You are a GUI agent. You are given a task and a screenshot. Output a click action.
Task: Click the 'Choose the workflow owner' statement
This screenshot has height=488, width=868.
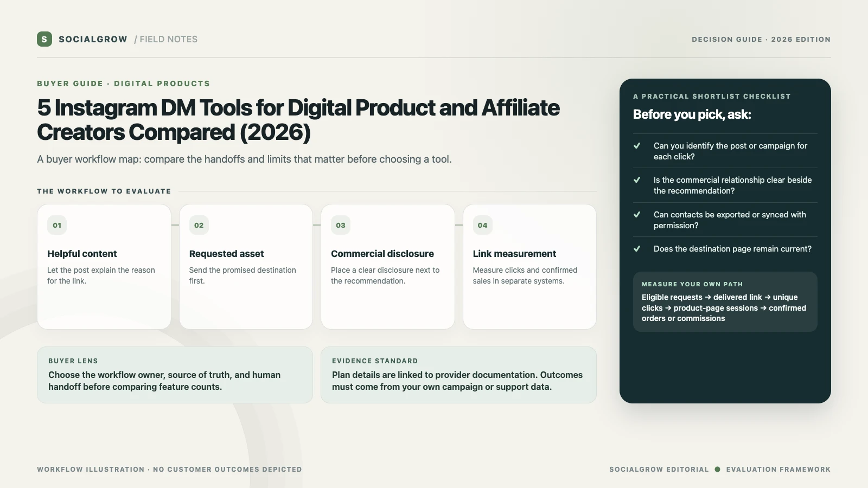point(164,381)
